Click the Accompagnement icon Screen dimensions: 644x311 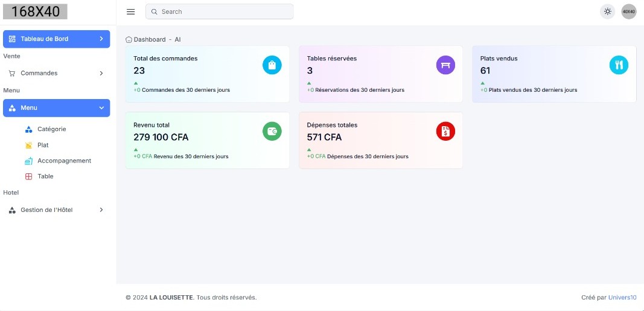click(29, 161)
